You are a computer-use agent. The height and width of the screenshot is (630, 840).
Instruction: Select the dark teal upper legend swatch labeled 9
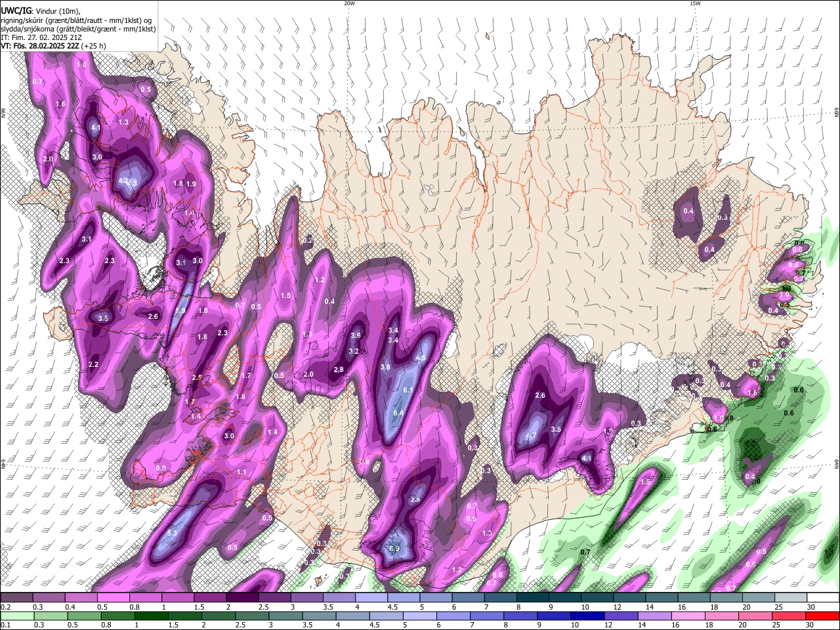[x=565, y=598]
